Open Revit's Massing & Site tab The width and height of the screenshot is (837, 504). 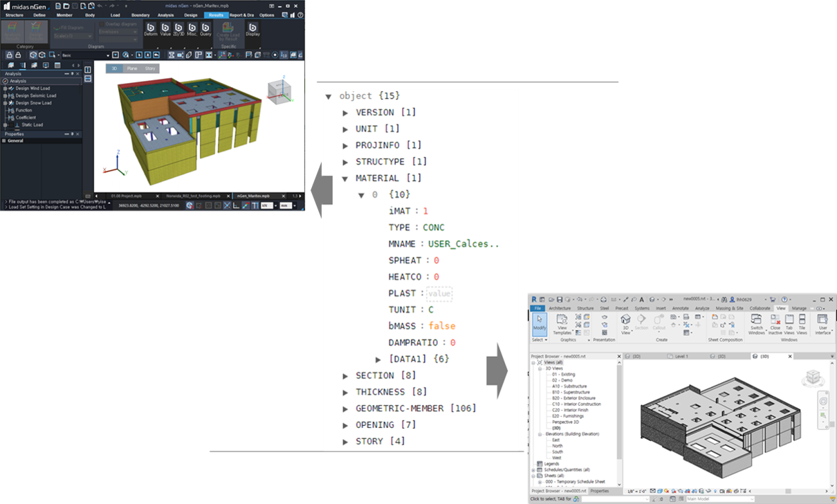[x=728, y=308]
